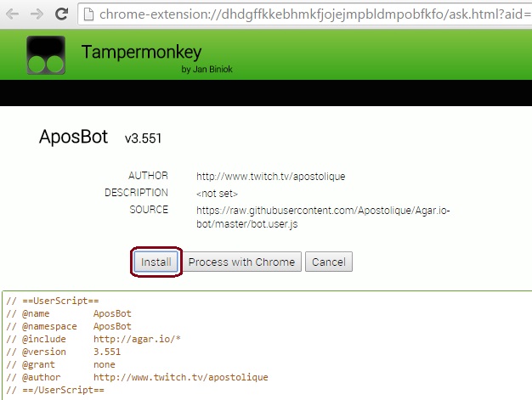The image size is (532, 400).
Task: Click the raw.githubusercontent.com source URL
Action: coord(323,217)
